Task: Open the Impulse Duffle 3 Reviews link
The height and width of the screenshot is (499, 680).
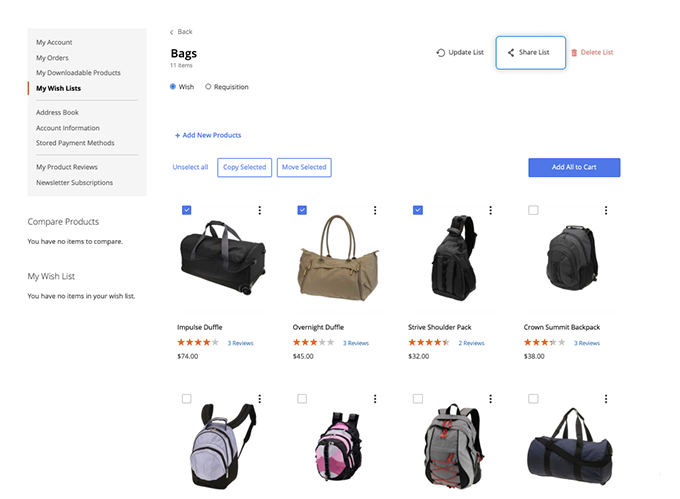Action: pyautogui.click(x=240, y=343)
